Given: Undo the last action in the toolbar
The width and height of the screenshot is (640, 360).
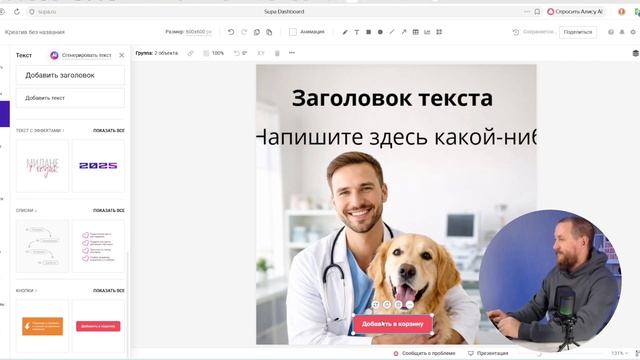Looking at the screenshot, I should coord(231,32).
